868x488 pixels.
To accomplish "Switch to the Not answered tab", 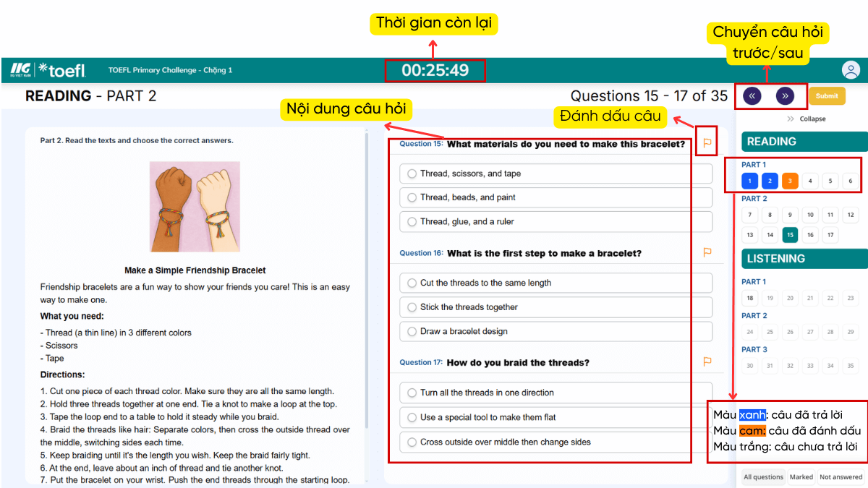I will coord(841,477).
